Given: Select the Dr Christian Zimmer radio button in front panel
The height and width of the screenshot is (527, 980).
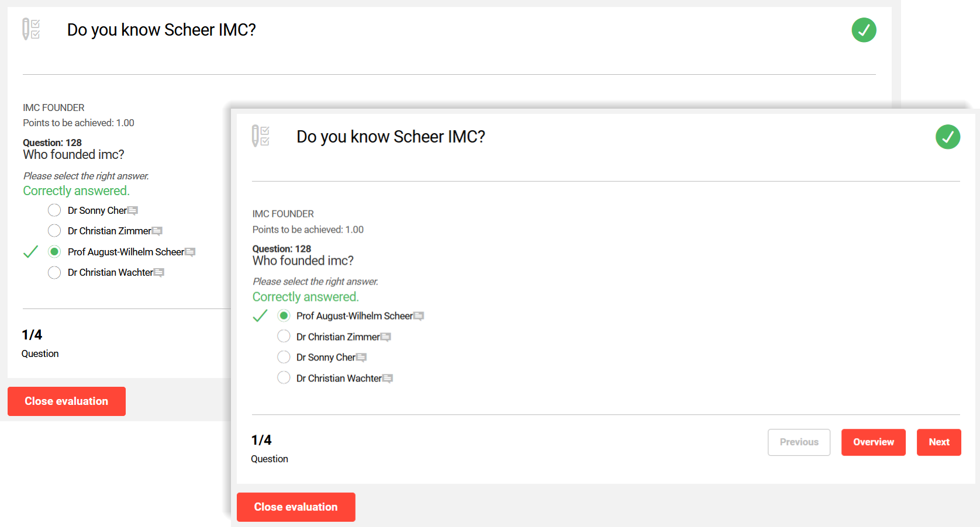Looking at the screenshot, I should tap(284, 337).
